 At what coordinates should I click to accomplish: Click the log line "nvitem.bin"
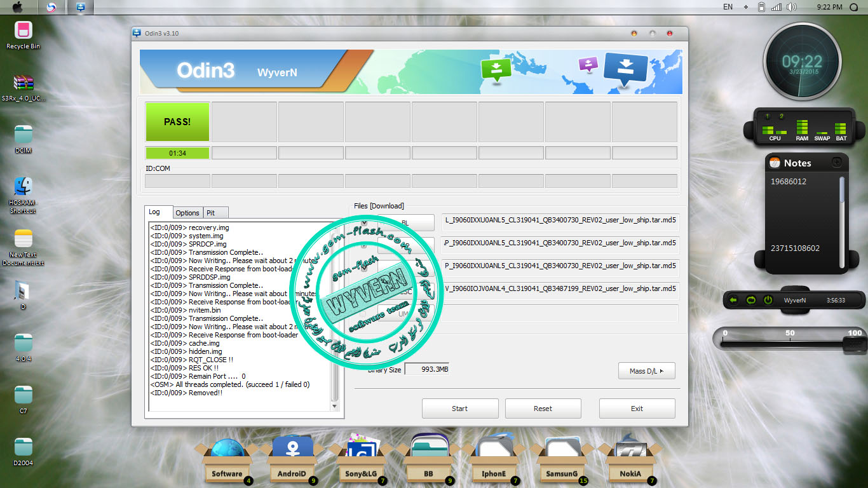pyautogui.click(x=186, y=310)
